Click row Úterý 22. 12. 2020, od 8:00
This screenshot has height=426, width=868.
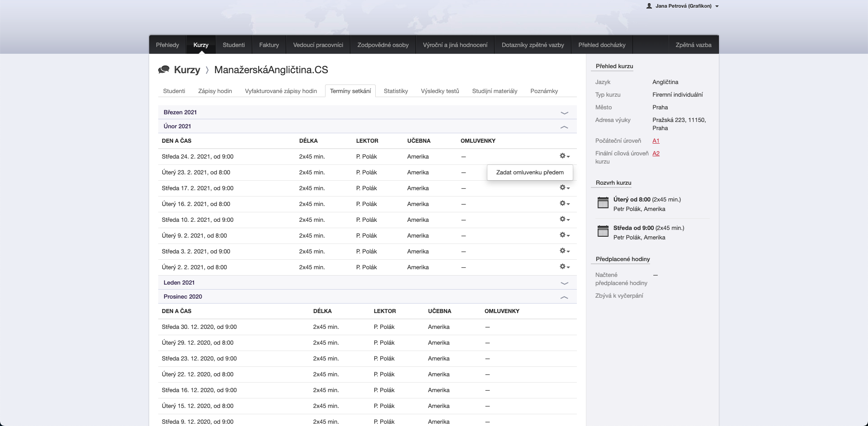pyautogui.click(x=367, y=374)
